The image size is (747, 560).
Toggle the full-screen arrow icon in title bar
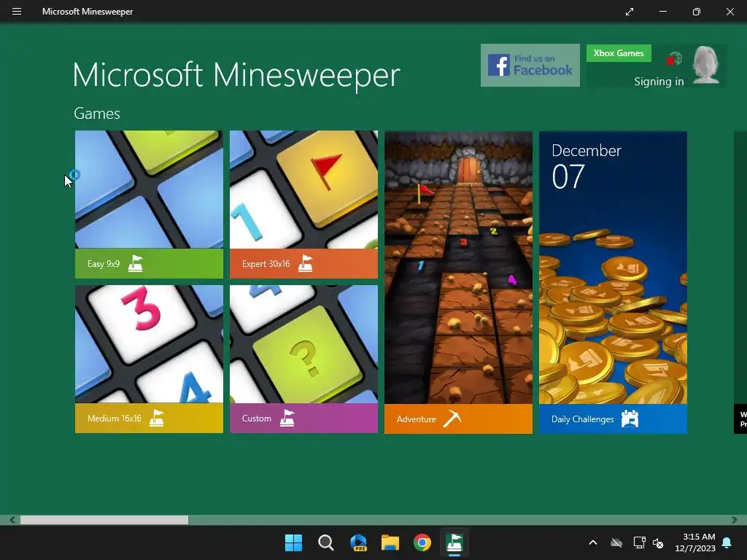coord(630,12)
